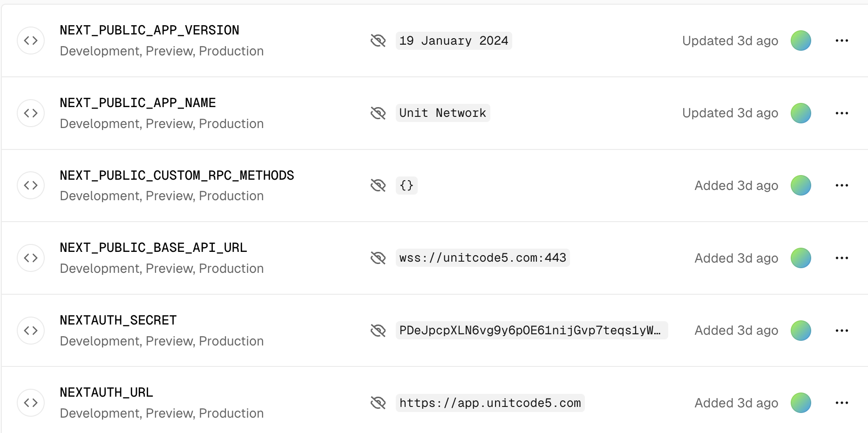Click code icon beside NEXT_PUBLIC_BASE_API_URL
The image size is (868, 433).
point(31,258)
